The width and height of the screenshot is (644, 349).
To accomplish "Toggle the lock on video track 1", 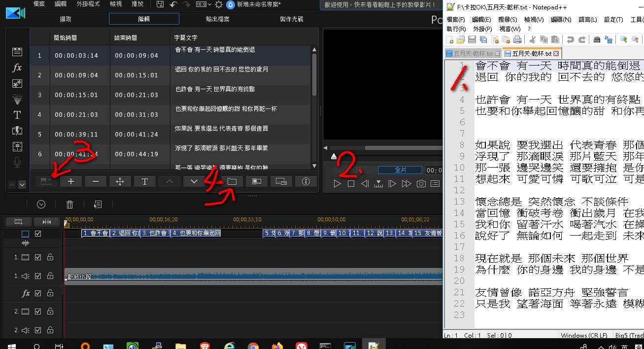I will coord(50,257).
